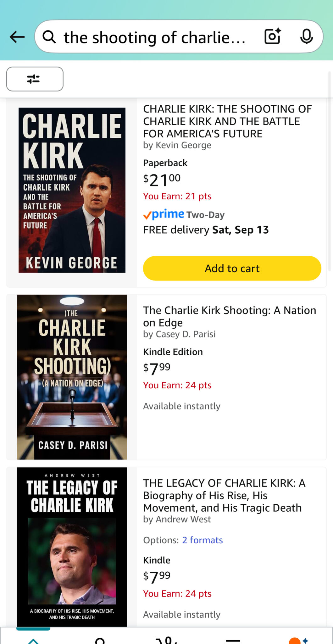This screenshot has width=333, height=644.
Task: Open the search filters panel
Action: 35,79
